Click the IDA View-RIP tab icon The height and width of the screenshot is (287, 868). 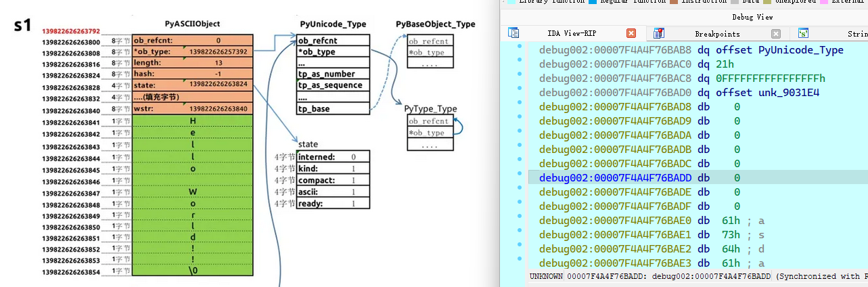(x=513, y=33)
